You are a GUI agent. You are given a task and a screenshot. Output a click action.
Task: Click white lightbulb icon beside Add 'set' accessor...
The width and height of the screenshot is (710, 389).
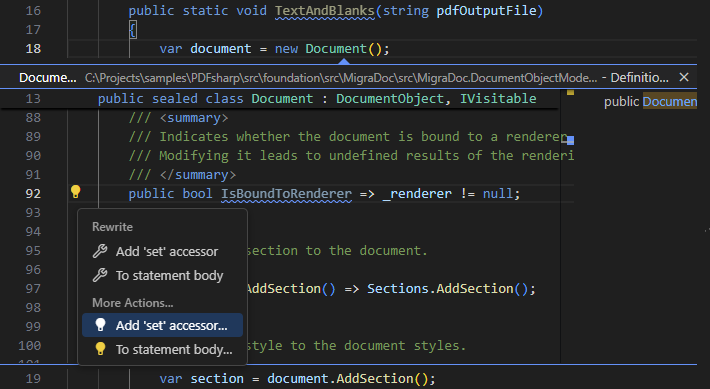[x=100, y=325]
